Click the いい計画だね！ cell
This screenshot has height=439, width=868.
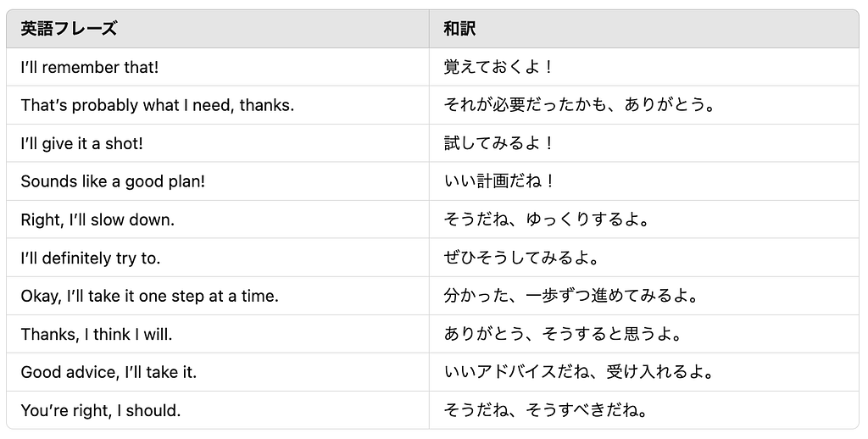pyautogui.click(x=498, y=182)
